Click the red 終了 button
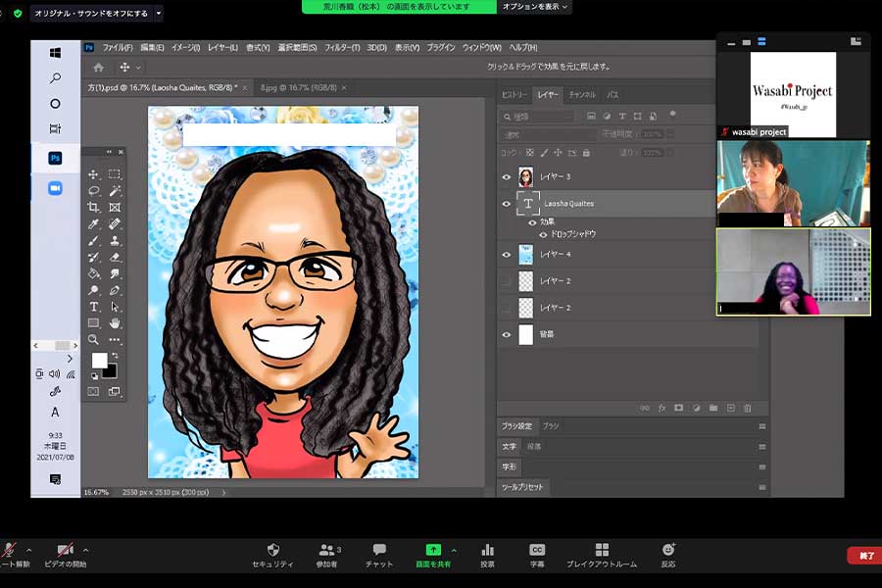The image size is (882, 588). pos(864,556)
